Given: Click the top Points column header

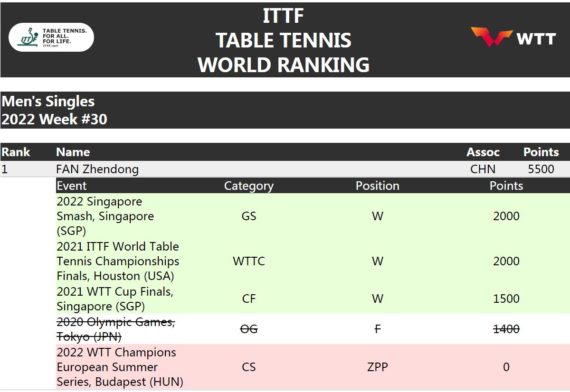Looking at the screenshot, I should 541,152.
